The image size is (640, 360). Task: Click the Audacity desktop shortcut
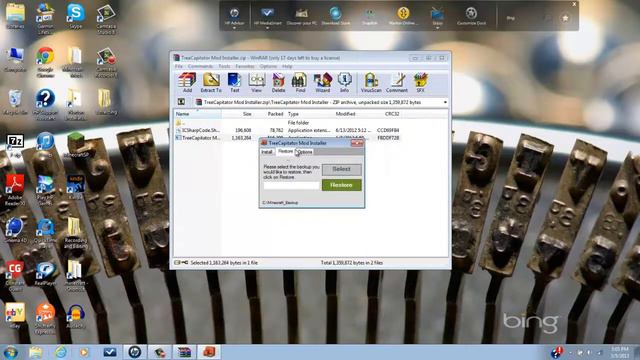(76, 316)
